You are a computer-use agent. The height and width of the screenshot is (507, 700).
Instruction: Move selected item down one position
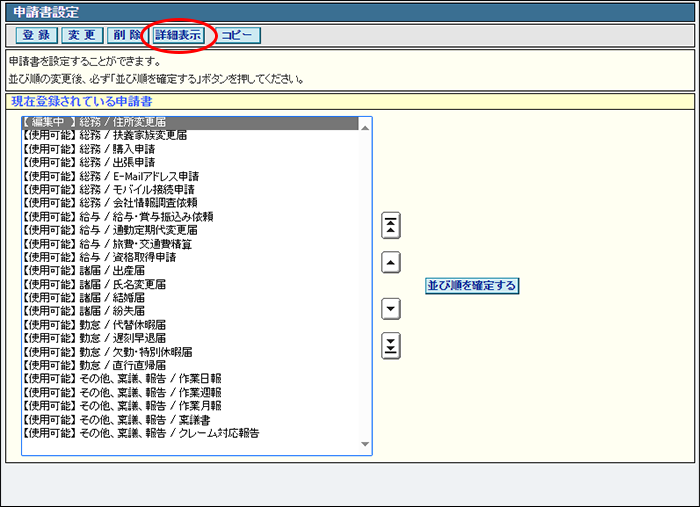point(391,309)
